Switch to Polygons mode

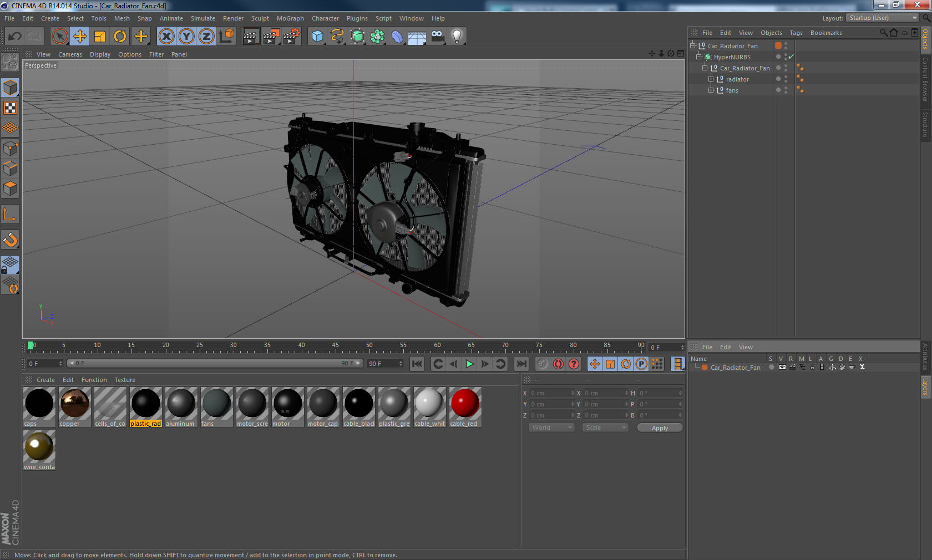point(10,189)
